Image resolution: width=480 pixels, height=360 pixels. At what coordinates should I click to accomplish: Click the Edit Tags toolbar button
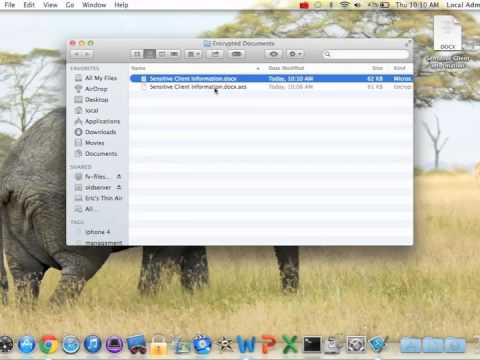(x=237, y=54)
